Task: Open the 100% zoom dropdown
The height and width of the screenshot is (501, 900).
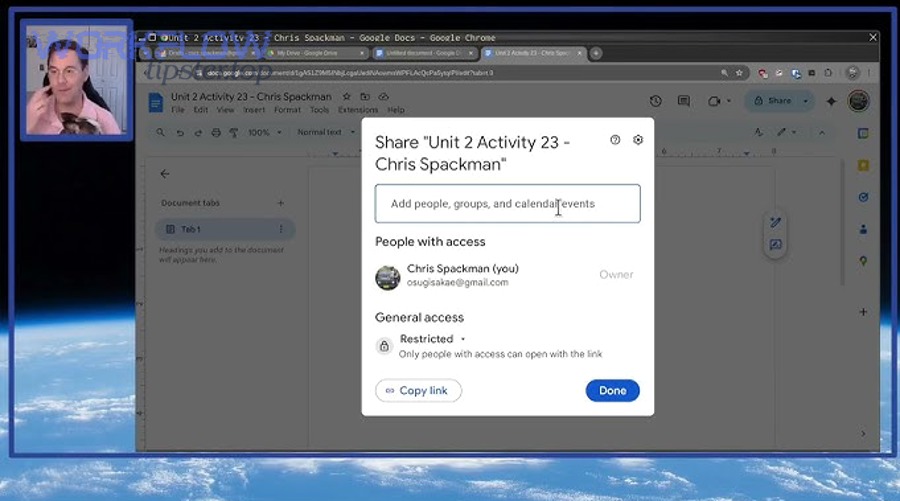Action: point(265,133)
